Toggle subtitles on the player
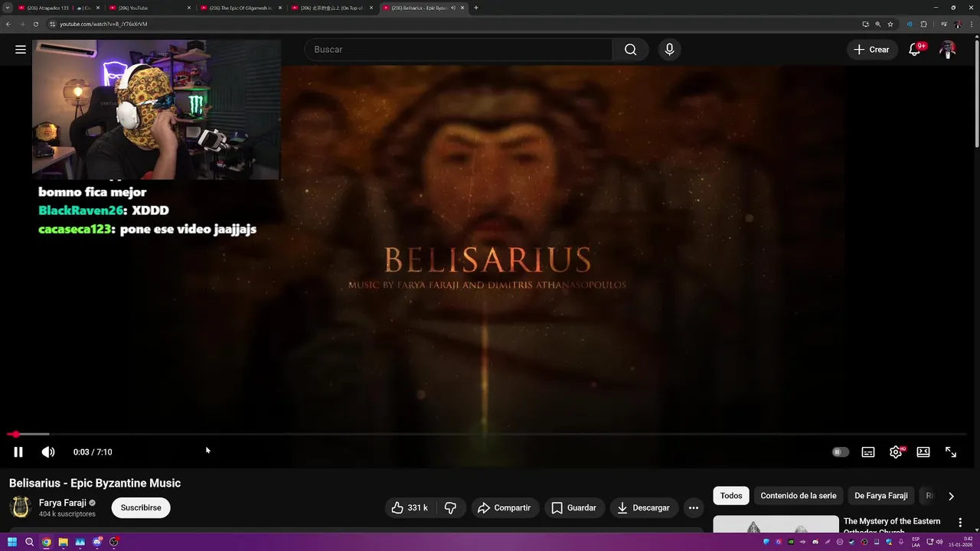Screen dimensions: 980x551 (x=868, y=452)
